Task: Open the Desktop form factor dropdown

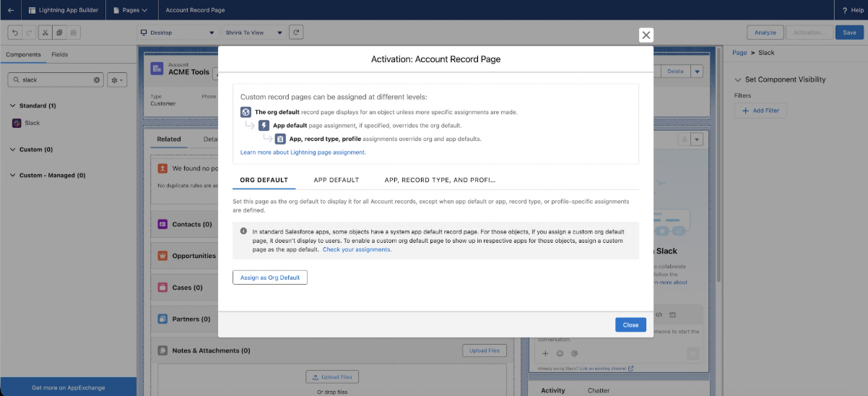Action: [178, 33]
